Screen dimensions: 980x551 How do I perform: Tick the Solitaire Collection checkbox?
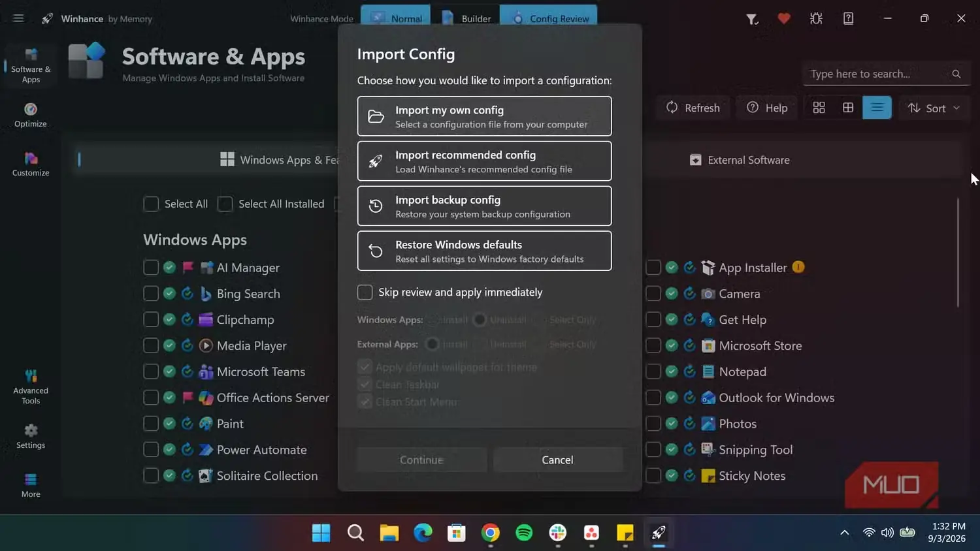pyautogui.click(x=151, y=476)
